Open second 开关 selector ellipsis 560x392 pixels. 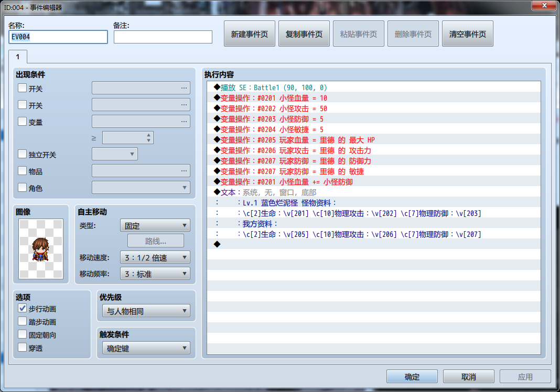184,105
